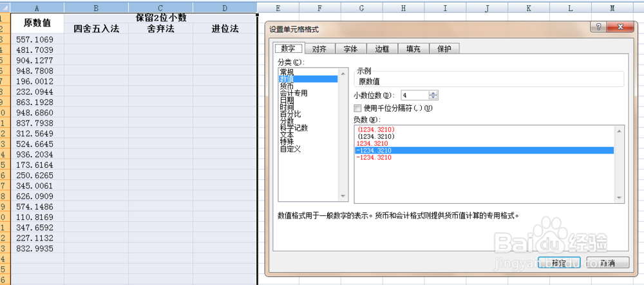Image resolution: width=644 pixels, height=285 pixels.
Task: Select column K header
Action: point(529,8)
